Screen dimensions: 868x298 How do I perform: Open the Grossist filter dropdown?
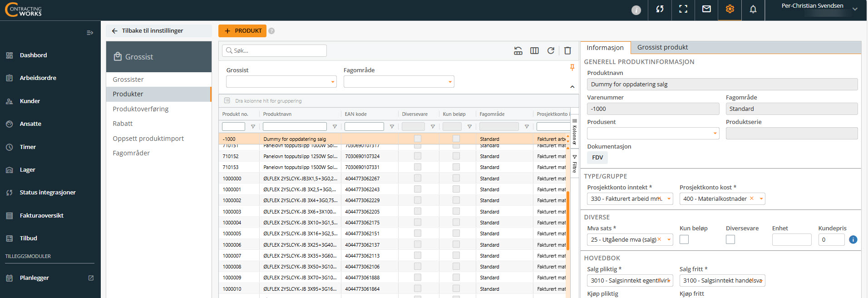(x=281, y=82)
